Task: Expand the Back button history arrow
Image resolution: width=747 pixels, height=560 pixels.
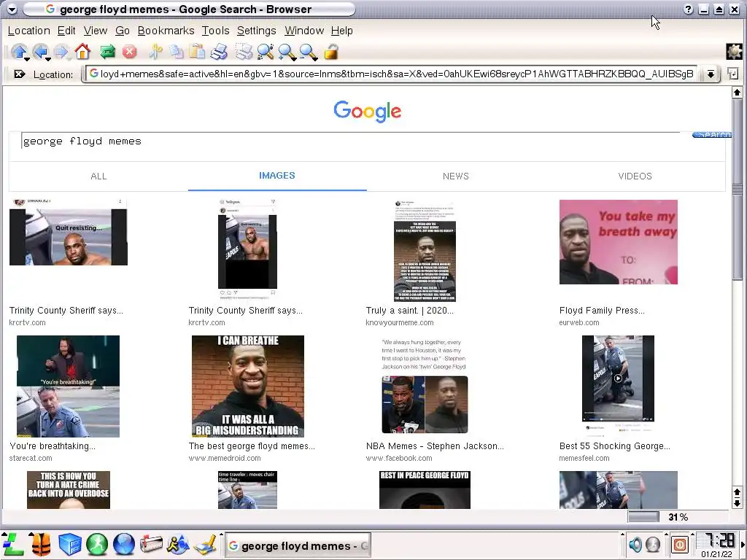Action: 48,59
